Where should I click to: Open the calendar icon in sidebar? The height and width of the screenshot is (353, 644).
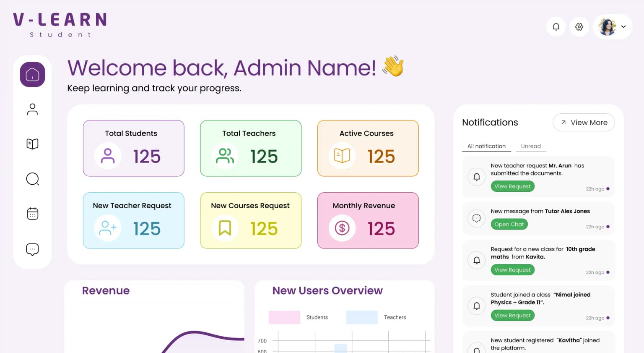[32, 214]
